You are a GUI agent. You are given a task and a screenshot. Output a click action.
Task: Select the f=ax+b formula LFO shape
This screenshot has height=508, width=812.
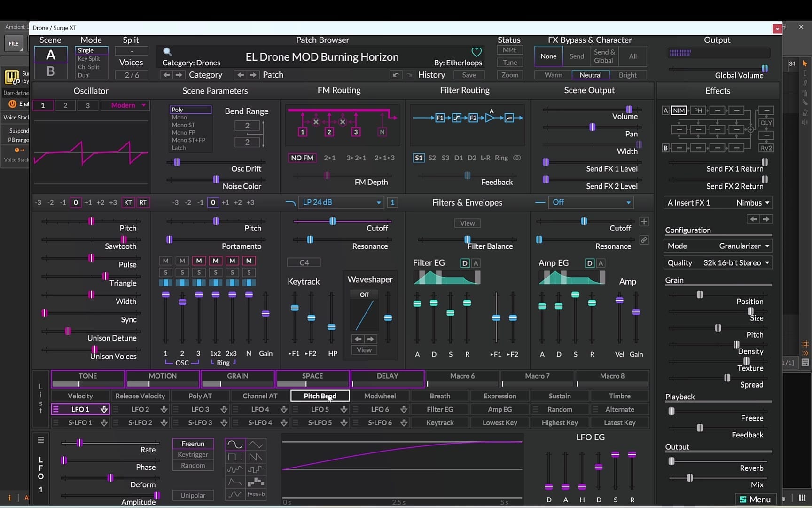[256, 494]
